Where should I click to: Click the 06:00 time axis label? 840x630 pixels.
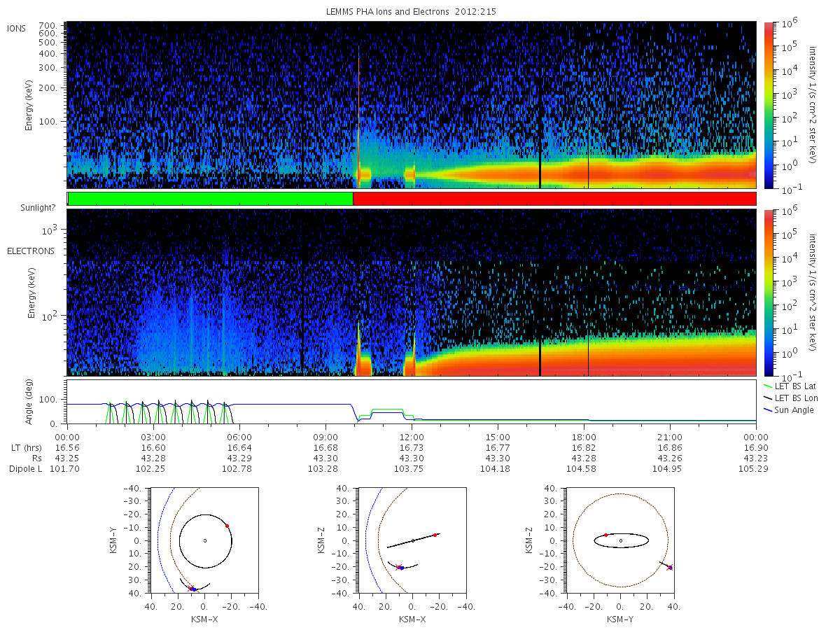(239, 435)
